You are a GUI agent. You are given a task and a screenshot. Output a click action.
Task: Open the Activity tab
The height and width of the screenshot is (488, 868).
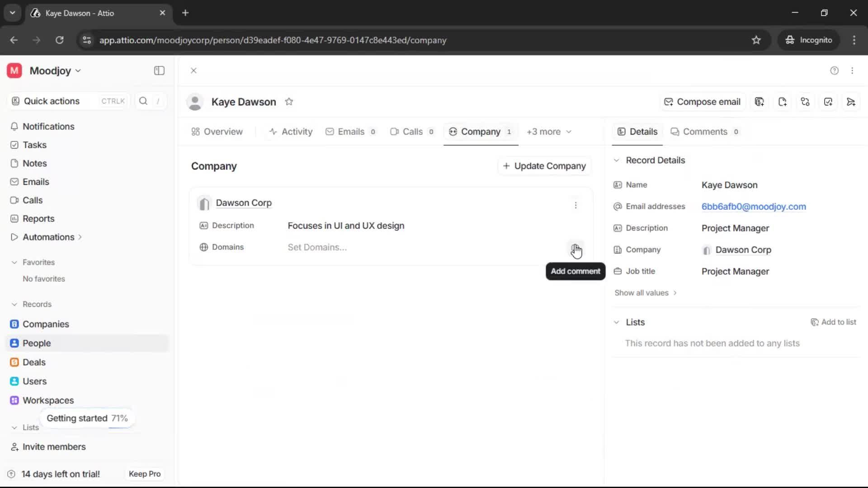click(x=291, y=131)
